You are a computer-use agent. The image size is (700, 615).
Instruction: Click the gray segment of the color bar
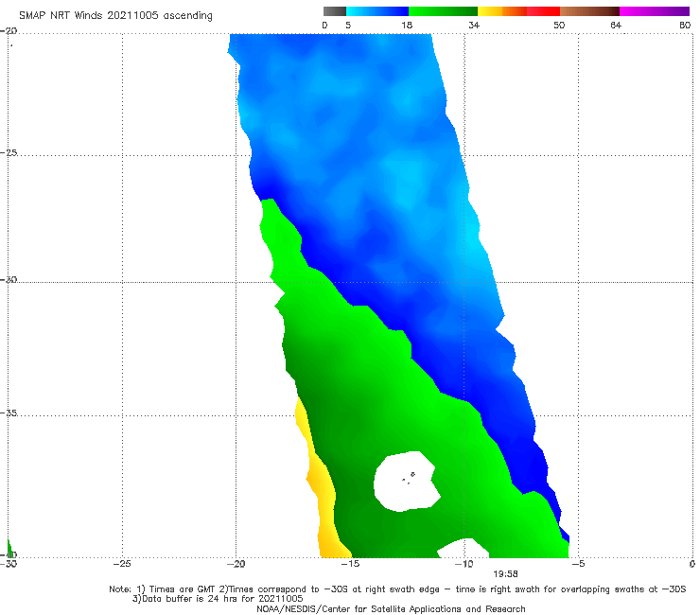pyautogui.click(x=335, y=11)
